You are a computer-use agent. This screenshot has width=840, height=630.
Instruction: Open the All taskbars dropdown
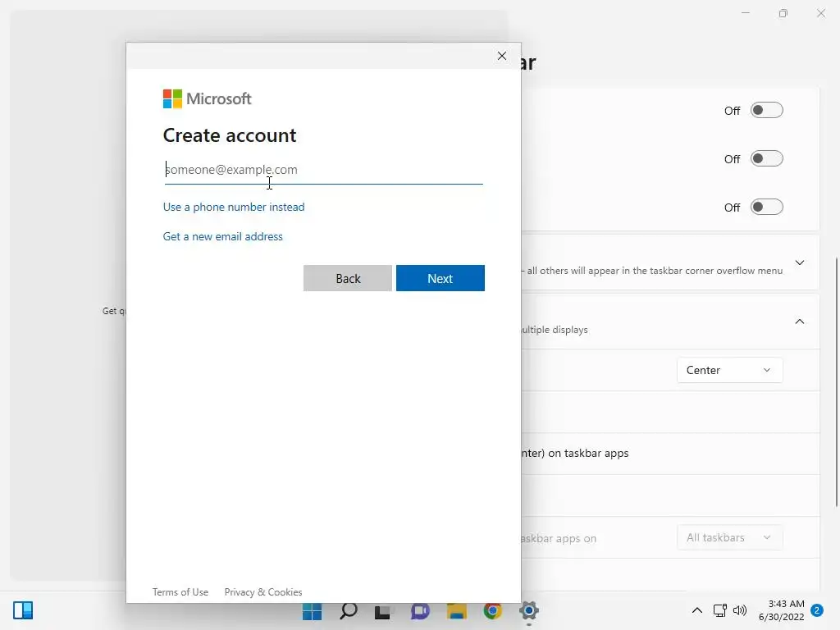pos(729,537)
